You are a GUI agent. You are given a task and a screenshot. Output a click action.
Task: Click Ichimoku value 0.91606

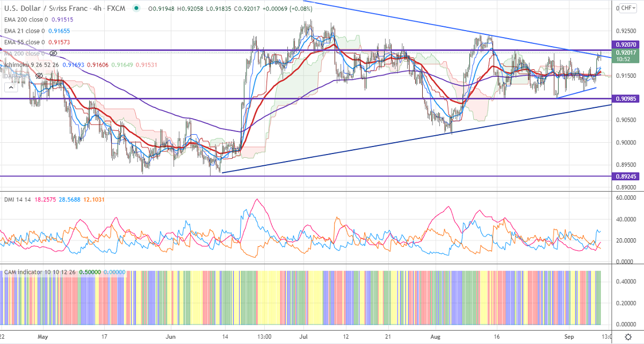coord(98,65)
